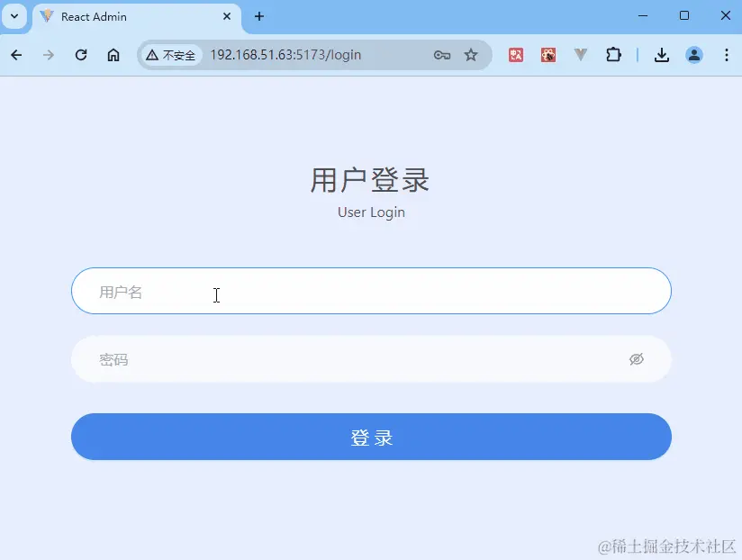The width and height of the screenshot is (742, 560).
Task: Click the Home button in the toolbar
Action: coord(113,54)
